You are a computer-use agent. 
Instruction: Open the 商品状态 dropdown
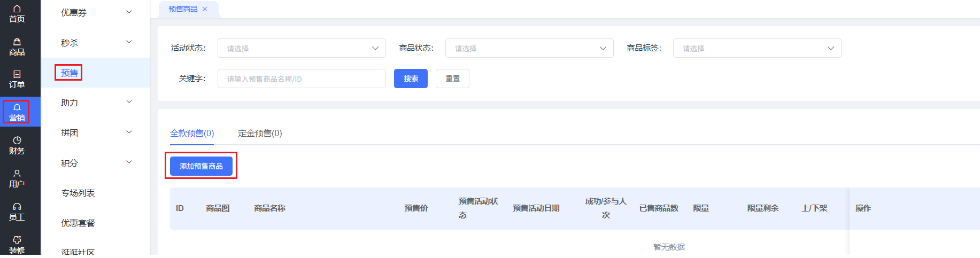(x=529, y=48)
